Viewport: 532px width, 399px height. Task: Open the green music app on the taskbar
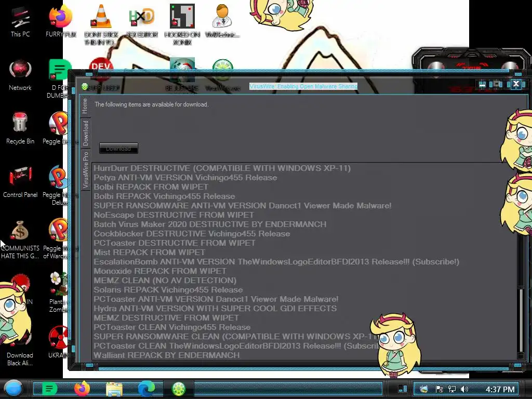click(x=49, y=389)
